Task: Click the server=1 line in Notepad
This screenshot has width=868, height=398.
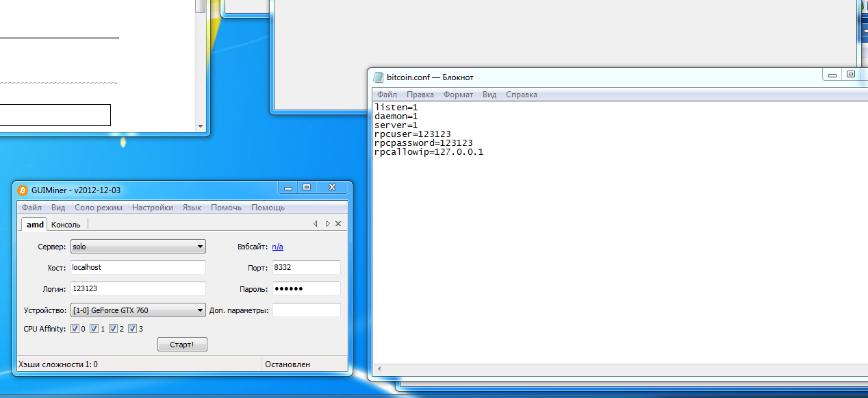Action: point(396,125)
